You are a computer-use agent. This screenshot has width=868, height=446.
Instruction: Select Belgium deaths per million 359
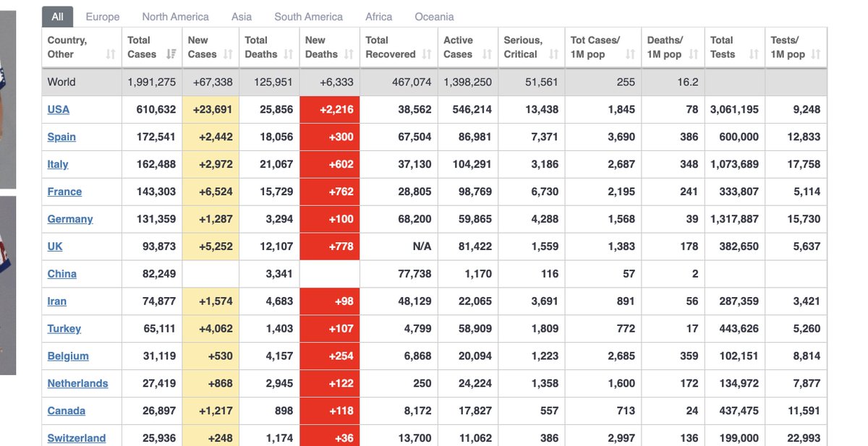pos(689,356)
